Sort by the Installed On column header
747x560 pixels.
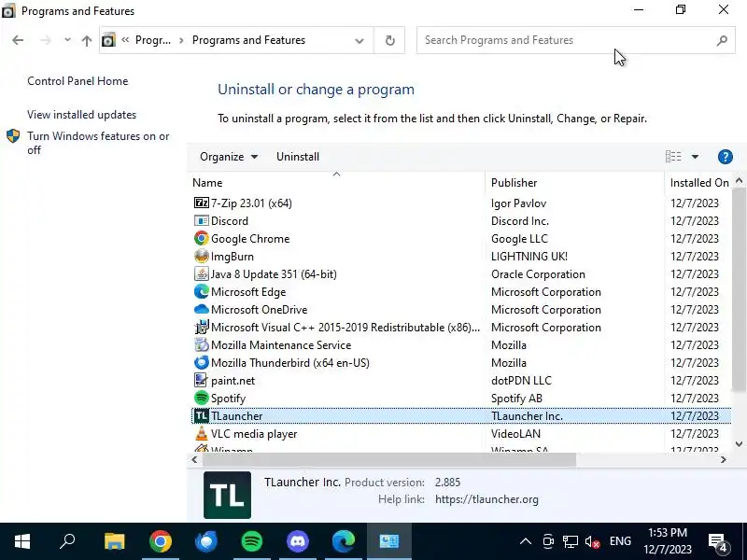(x=698, y=183)
